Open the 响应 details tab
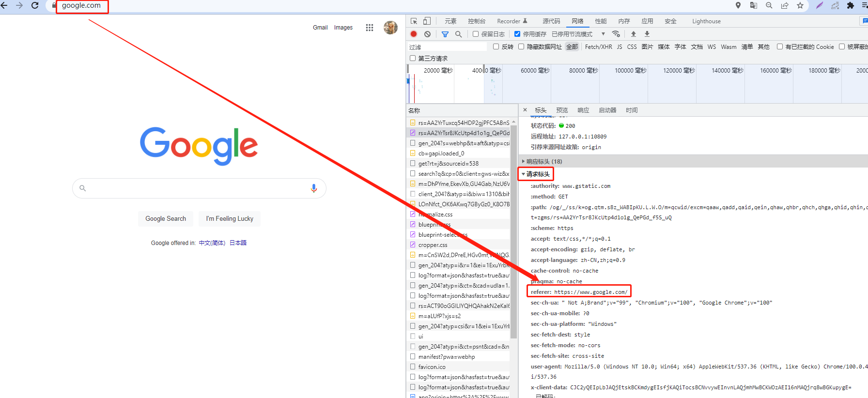Viewport: 868px width, 398px height. click(x=583, y=110)
